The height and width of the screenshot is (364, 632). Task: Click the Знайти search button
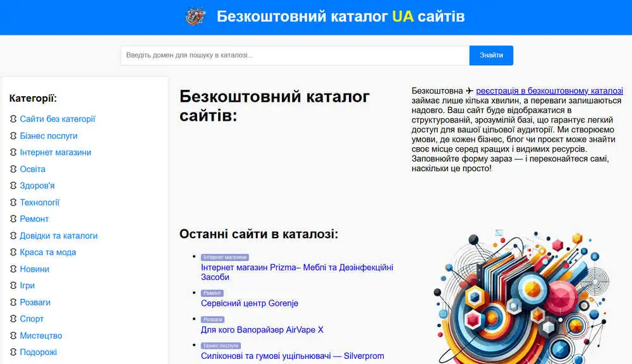(491, 55)
